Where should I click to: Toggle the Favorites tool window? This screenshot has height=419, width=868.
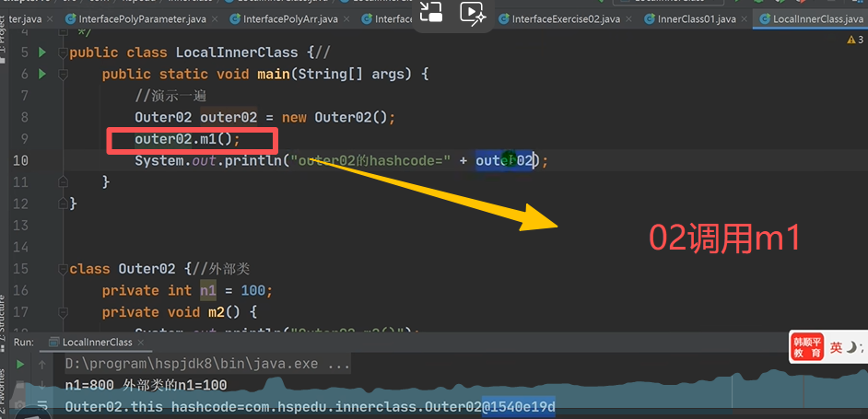tap(4, 393)
